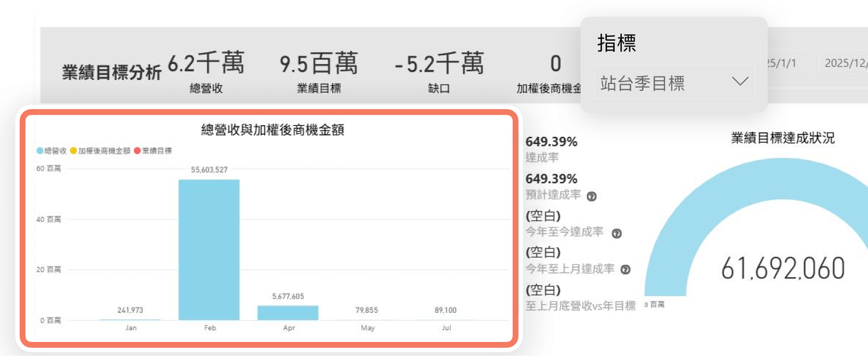This screenshot has height=356, width=868.
Task: Click the help icon beside 今年至今達成率
Action: [618, 233]
